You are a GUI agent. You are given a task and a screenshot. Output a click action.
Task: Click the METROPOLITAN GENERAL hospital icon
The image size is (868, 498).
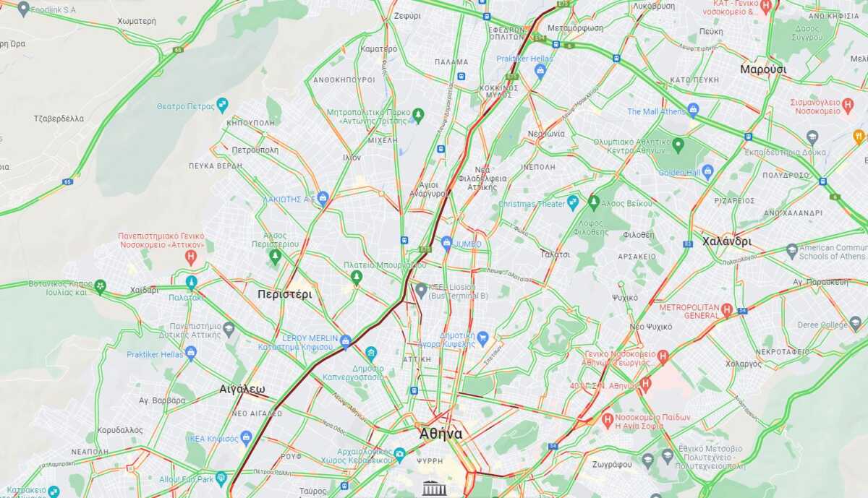click(727, 311)
